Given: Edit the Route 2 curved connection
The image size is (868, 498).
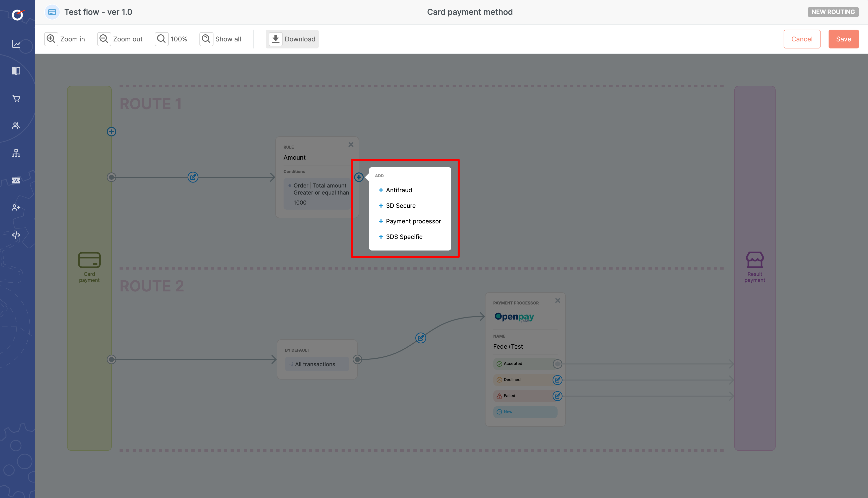Looking at the screenshot, I should (x=420, y=338).
